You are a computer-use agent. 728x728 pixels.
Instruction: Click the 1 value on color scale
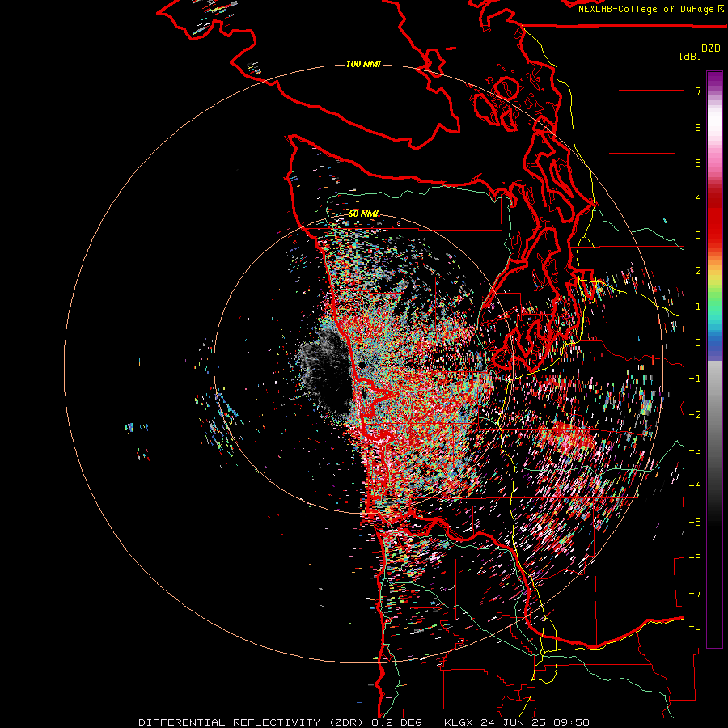pyautogui.click(x=698, y=307)
